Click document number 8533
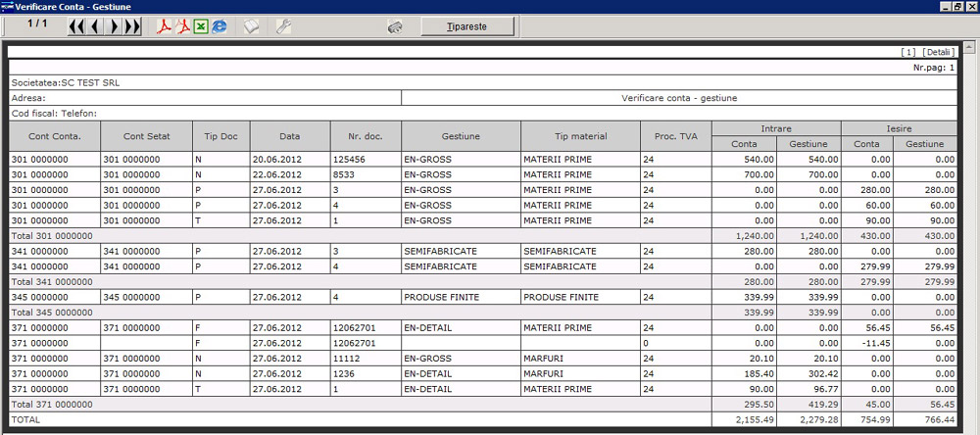 [x=343, y=175]
